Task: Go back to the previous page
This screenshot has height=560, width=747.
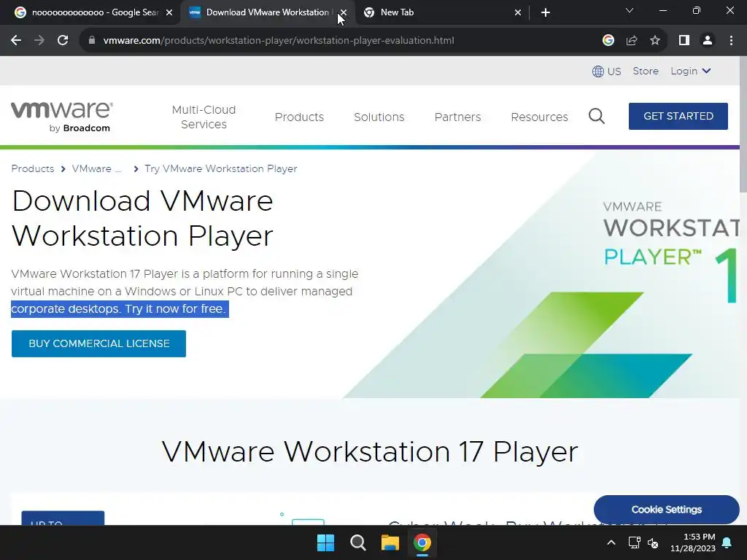Action: click(16, 41)
